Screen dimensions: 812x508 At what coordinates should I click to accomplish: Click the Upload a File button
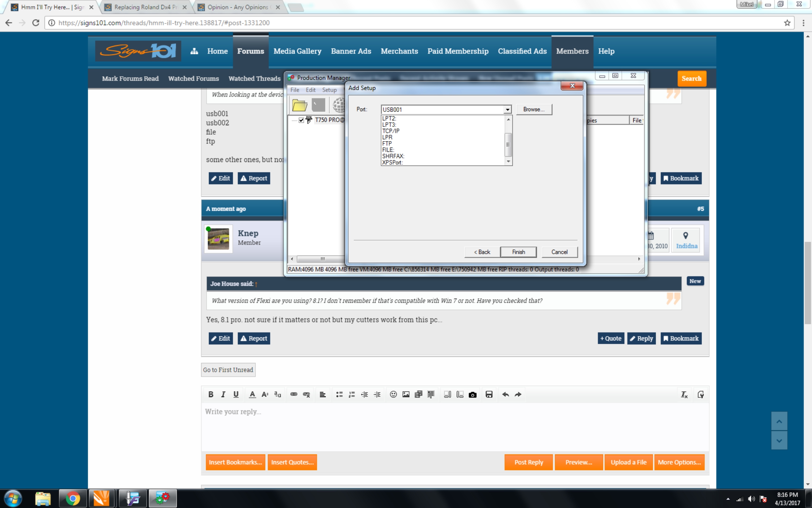click(x=628, y=462)
